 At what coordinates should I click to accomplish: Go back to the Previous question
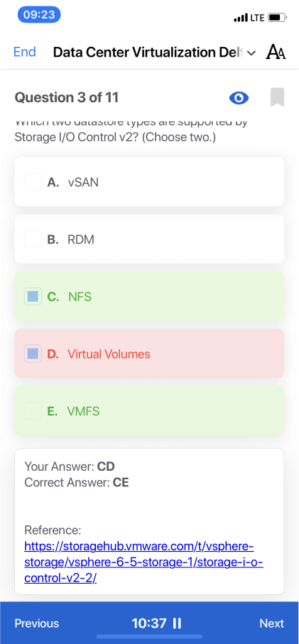pyautogui.click(x=36, y=623)
